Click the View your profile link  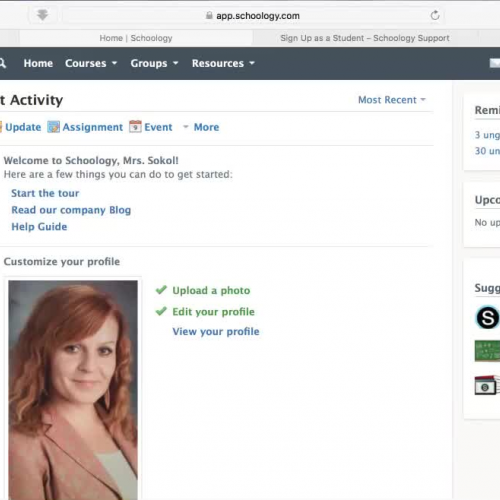[216, 331]
